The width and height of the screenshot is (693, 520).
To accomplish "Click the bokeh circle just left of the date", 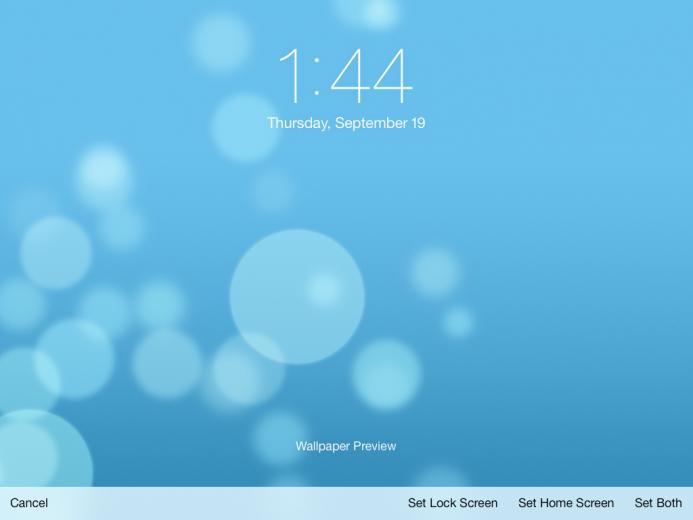I will coord(245,127).
